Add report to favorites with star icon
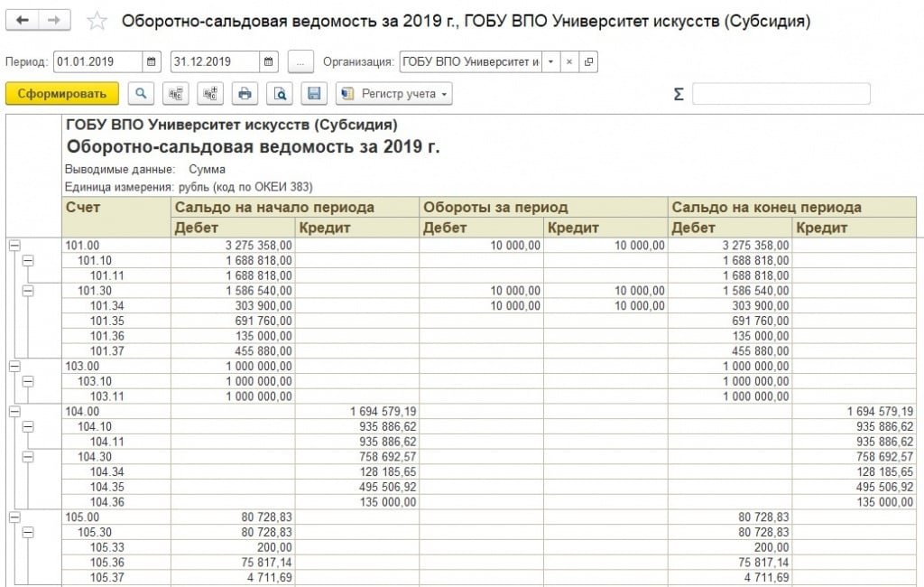The image size is (924, 587). tap(97, 21)
